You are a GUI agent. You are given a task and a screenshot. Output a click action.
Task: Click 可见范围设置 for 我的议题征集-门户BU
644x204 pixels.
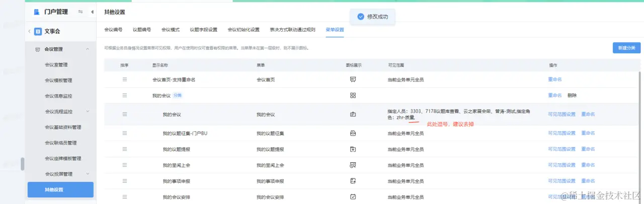click(x=561, y=133)
